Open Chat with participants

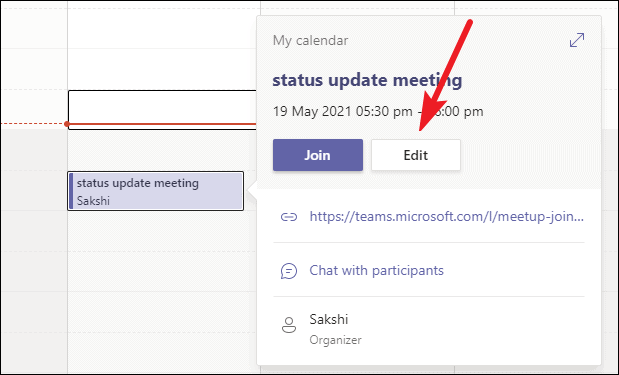tap(376, 270)
